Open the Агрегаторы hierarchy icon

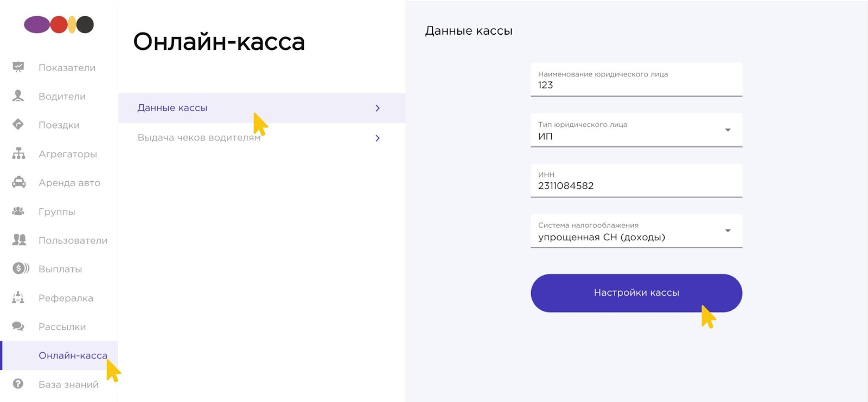pyautogui.click(x=18, y=154)
